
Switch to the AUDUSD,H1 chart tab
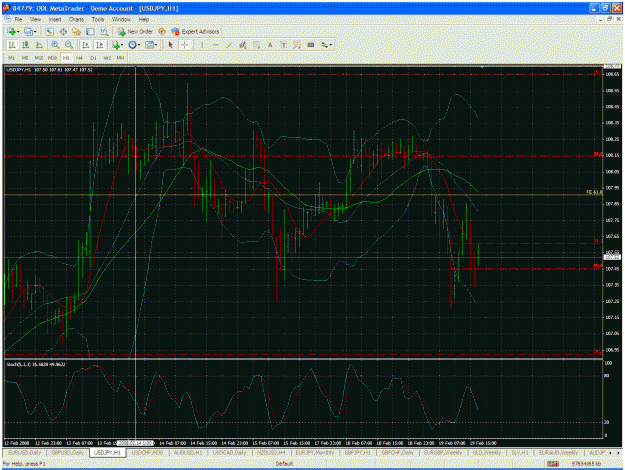click(188, 453)
